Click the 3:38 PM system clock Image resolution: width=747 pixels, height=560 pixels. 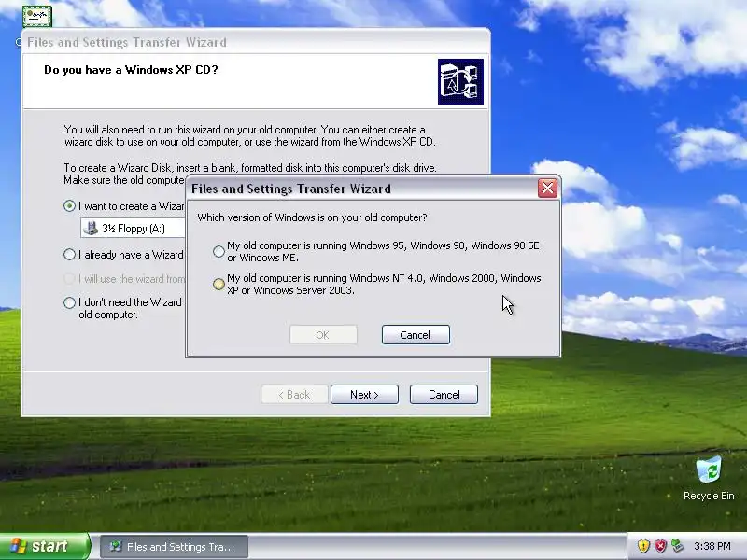(712, 546)
